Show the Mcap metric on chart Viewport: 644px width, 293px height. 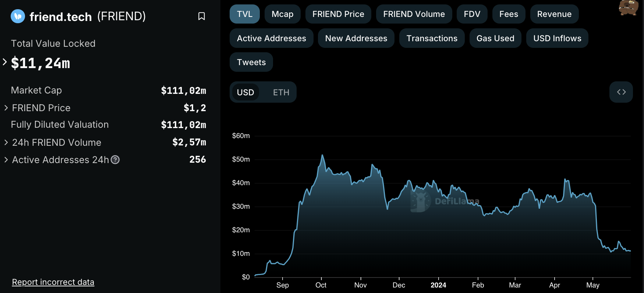282,14
